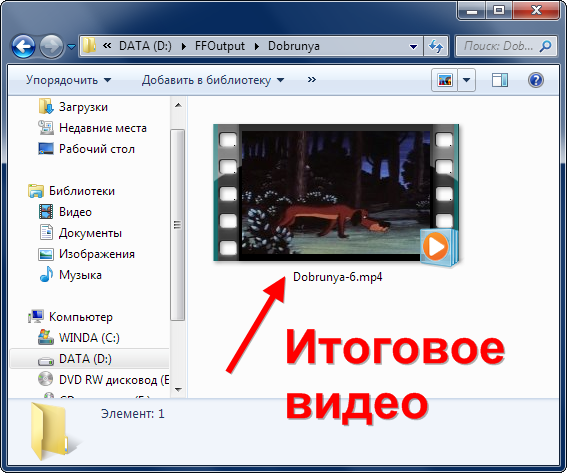
Task: Click Документы page icon
Action: pyautogui.click(x=46, y=232)
